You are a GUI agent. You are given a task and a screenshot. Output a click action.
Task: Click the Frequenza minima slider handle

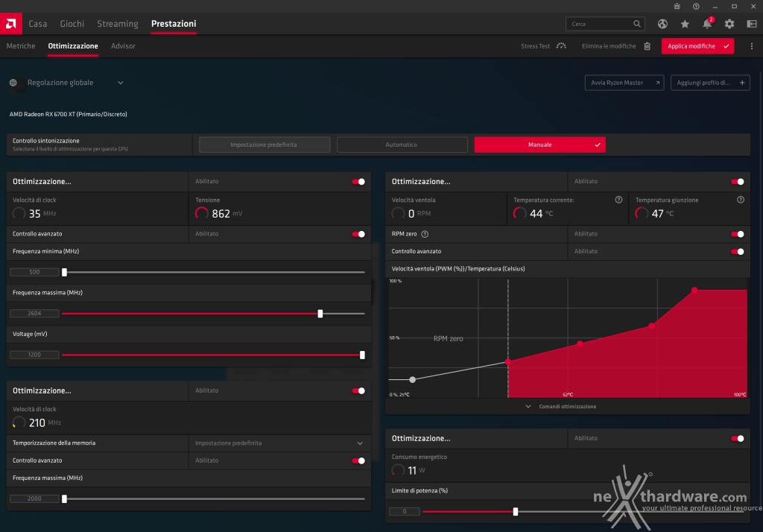(64, 272)
